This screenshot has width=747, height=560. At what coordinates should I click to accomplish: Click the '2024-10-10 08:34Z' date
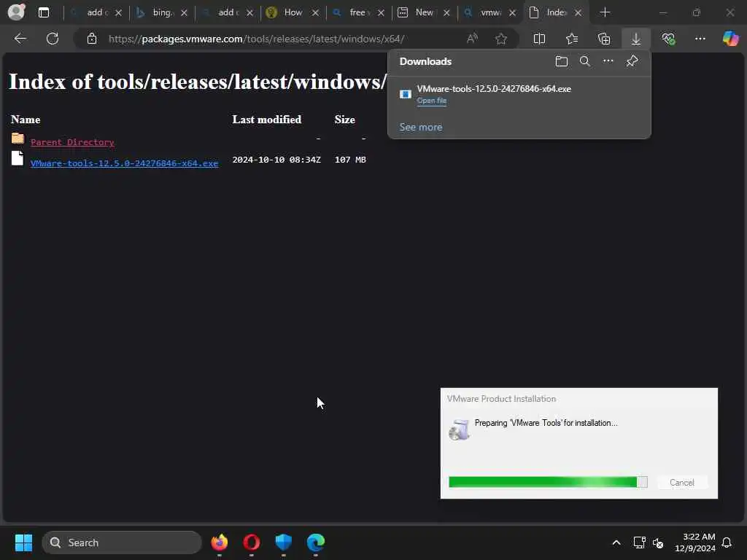(276, 160)
